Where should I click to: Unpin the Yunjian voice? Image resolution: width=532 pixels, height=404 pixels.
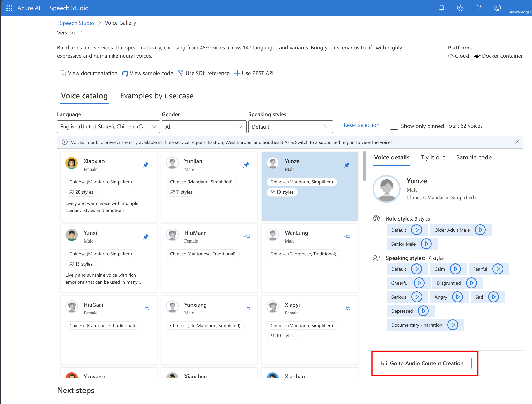(246, 165)
